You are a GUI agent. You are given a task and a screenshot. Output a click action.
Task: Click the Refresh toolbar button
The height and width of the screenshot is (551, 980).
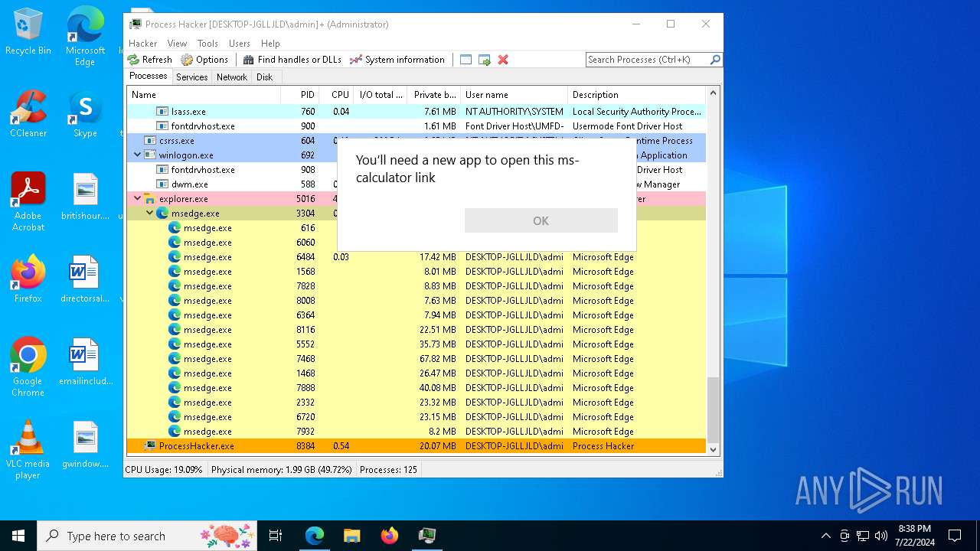pos(150,60)
